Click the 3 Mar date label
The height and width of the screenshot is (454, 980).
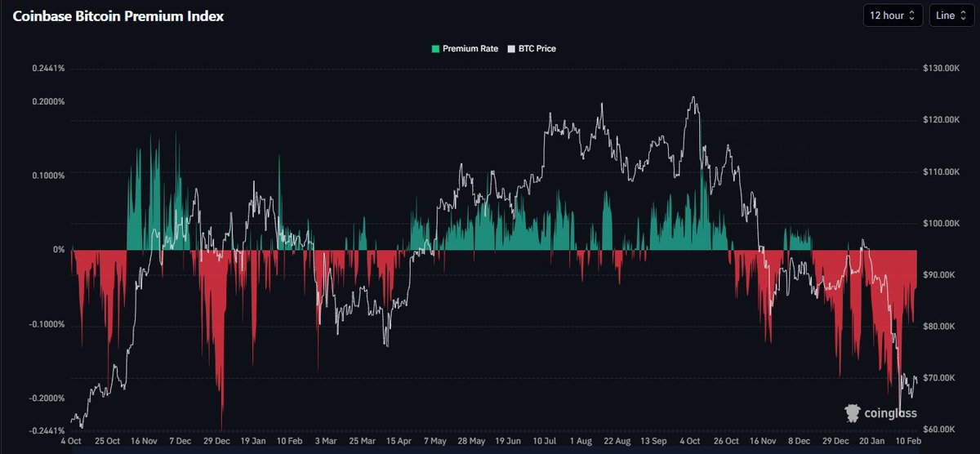325,441
